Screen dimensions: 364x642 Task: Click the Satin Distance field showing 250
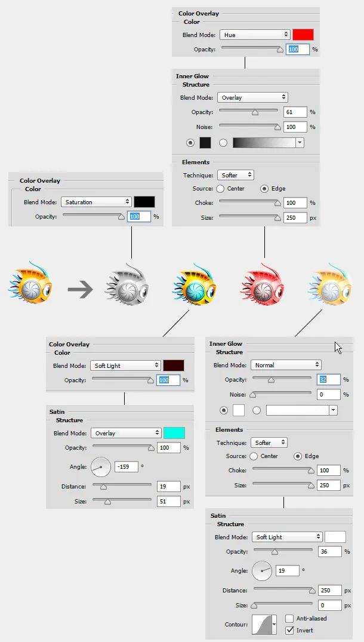329,591
